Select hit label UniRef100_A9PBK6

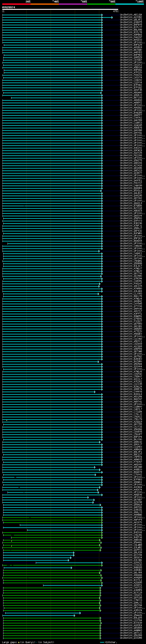(x=131, y=35)
